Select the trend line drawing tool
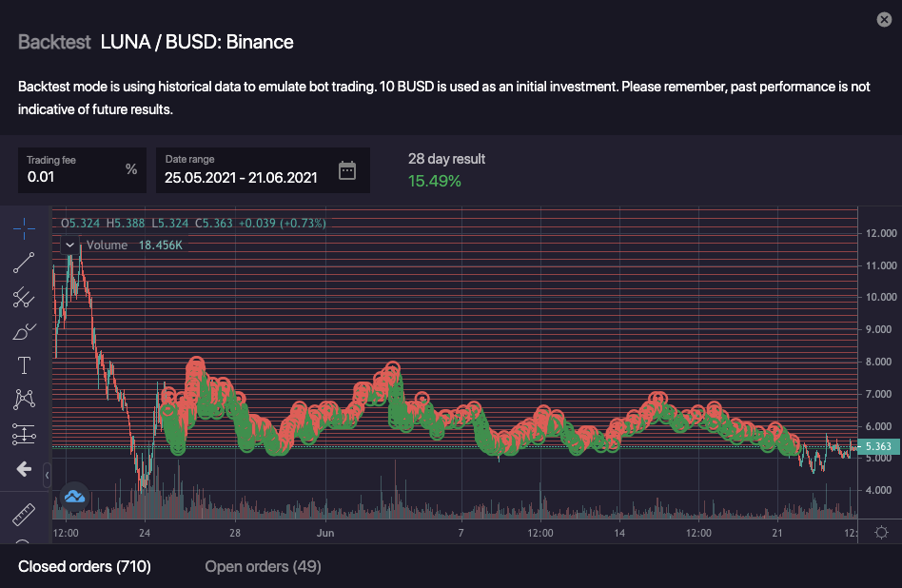Viewport: 902px width, 588px height. click(24, 263)
